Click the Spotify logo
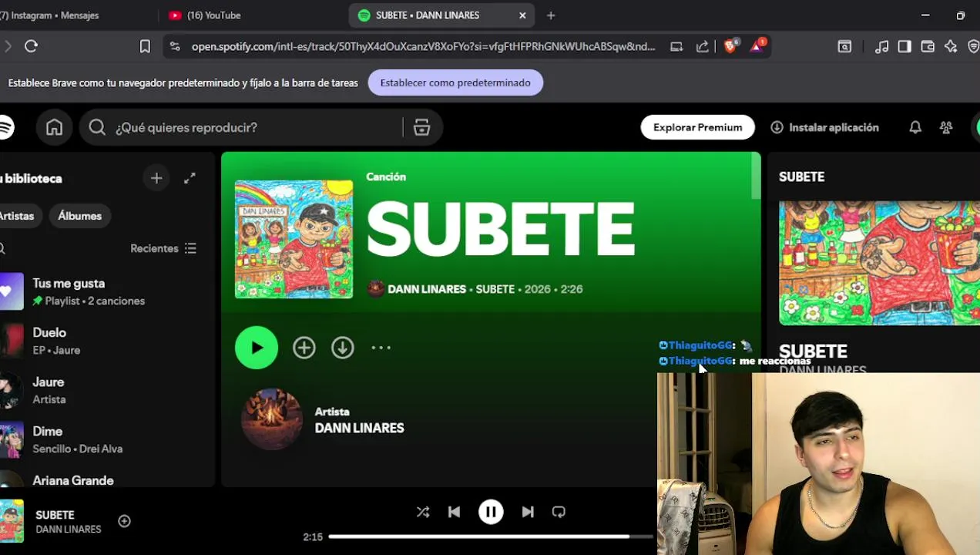Viewport: 980px width, 555px height. [x=5, y=127]
